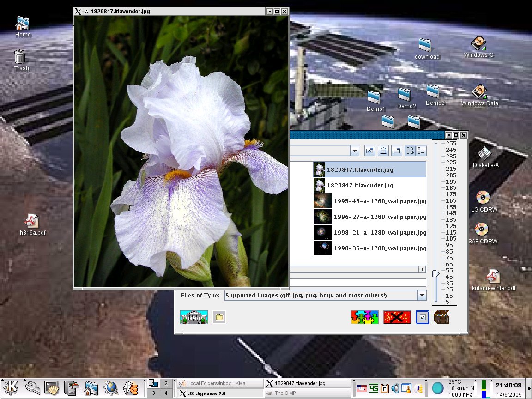Image resolution: width=532 pixels, height=399 pixels.
Task: Click the taskbar clock showing 21:40:09
Action: [508, 385]
